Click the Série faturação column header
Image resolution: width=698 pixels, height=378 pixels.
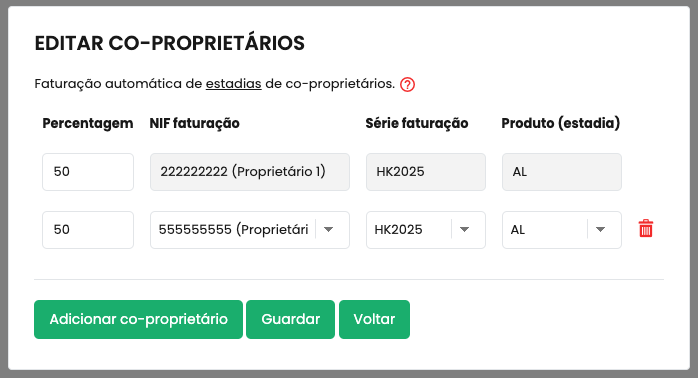tap(417, 123)
